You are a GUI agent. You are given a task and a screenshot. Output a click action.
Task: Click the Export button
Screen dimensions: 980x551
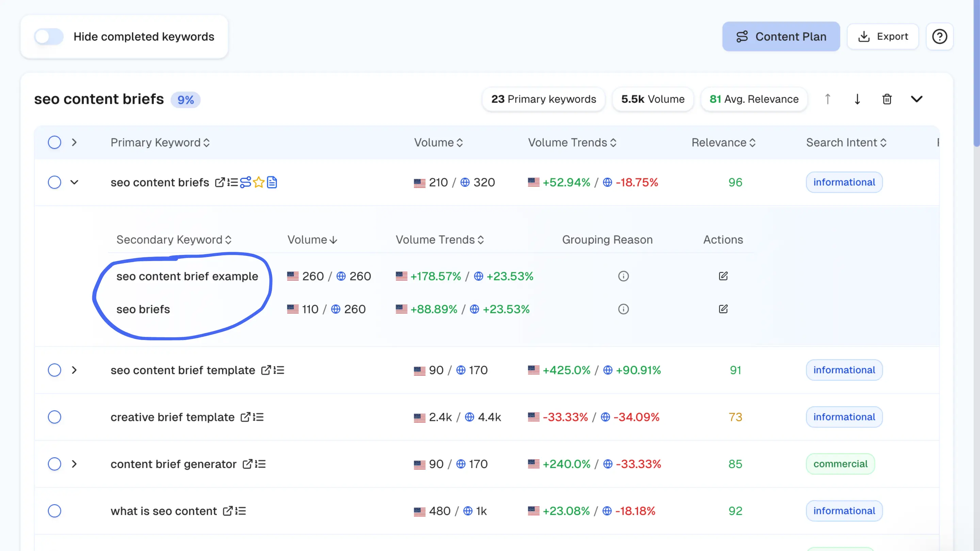pyautogui.click(x=883, y=36)
